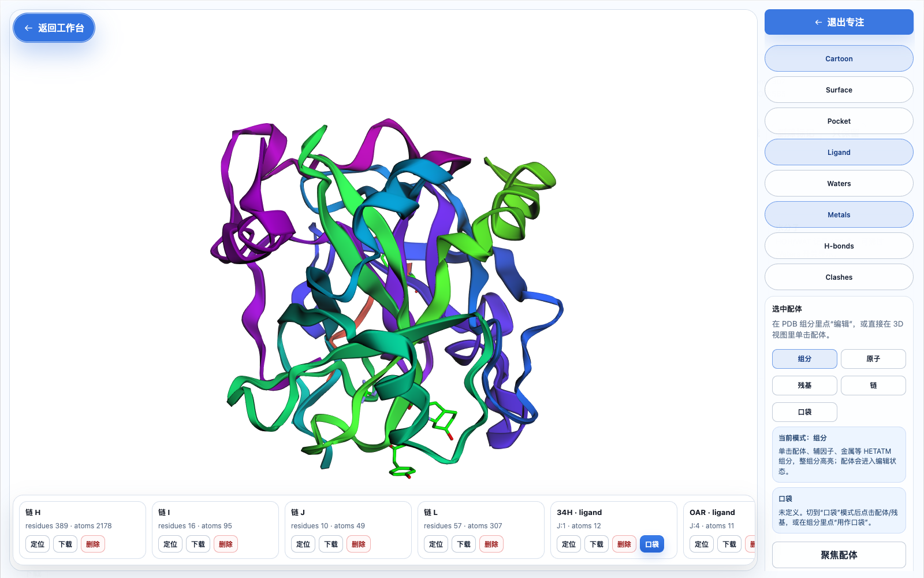The image size is (924, 578).
Task: Download 34H ligand with 下载
Action: pyautogui.click(x=597, y=544)
